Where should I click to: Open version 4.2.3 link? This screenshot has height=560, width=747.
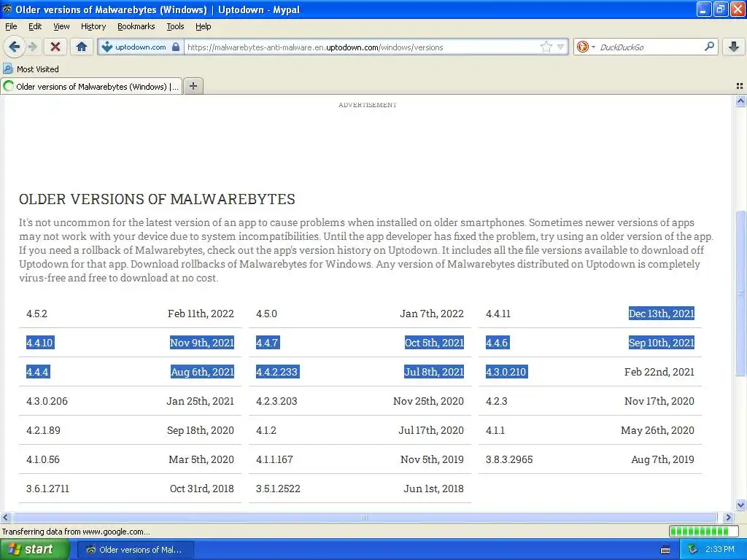[496, 401]
